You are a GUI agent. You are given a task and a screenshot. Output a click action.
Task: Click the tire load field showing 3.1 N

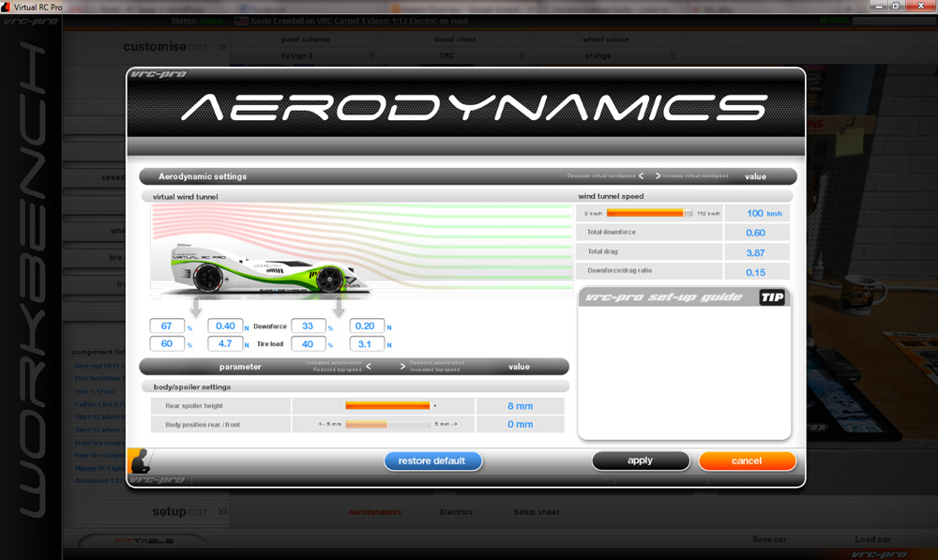click(367, 344)
